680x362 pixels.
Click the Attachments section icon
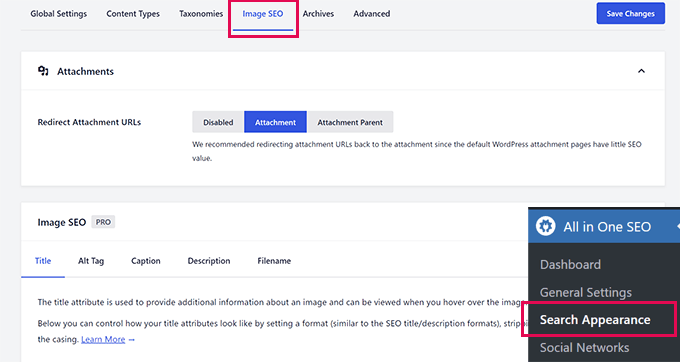[x=43, y=71]
